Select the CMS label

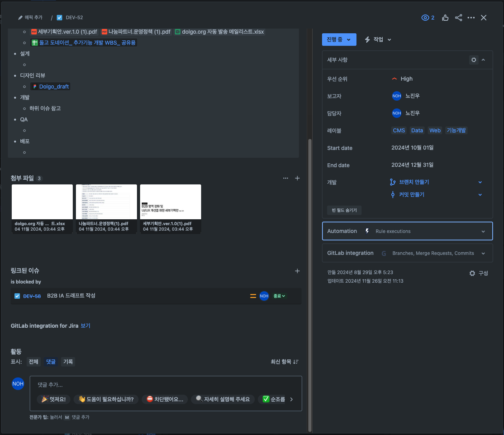399,130
